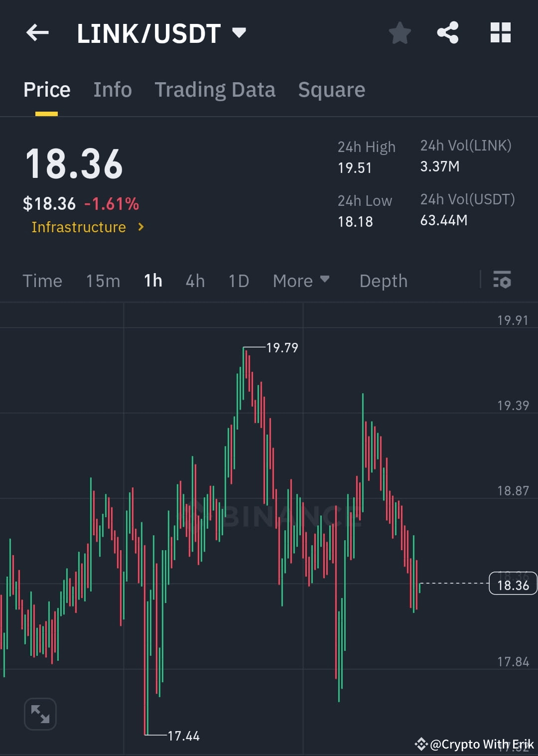Collapse the Infrastructure category chevron
The image size is (538, 756).
click(x=141, y=227)
